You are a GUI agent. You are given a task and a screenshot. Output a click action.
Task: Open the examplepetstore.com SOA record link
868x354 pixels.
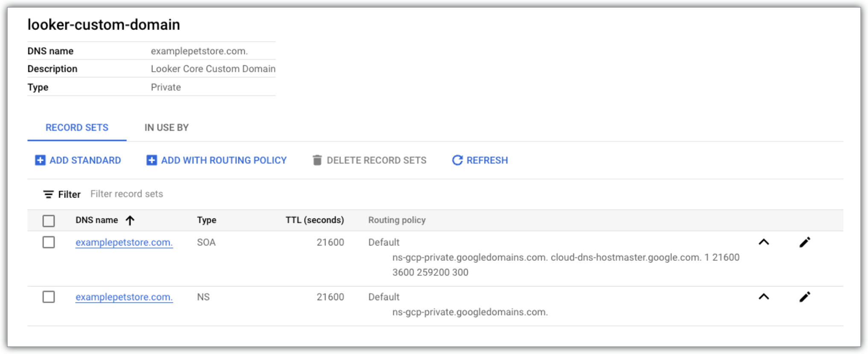click(x=124, y=242)
